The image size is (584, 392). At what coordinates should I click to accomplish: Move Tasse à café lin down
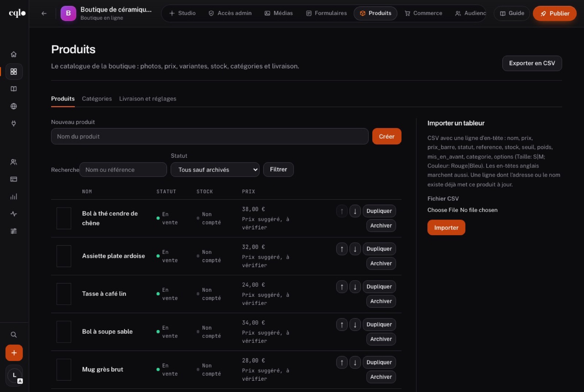tap(355, 287)
